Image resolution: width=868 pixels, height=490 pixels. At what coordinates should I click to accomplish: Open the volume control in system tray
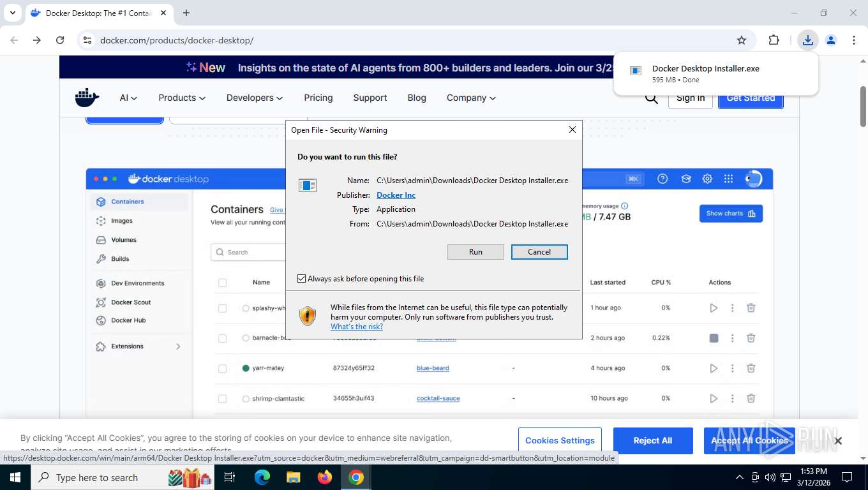point(770,477)
